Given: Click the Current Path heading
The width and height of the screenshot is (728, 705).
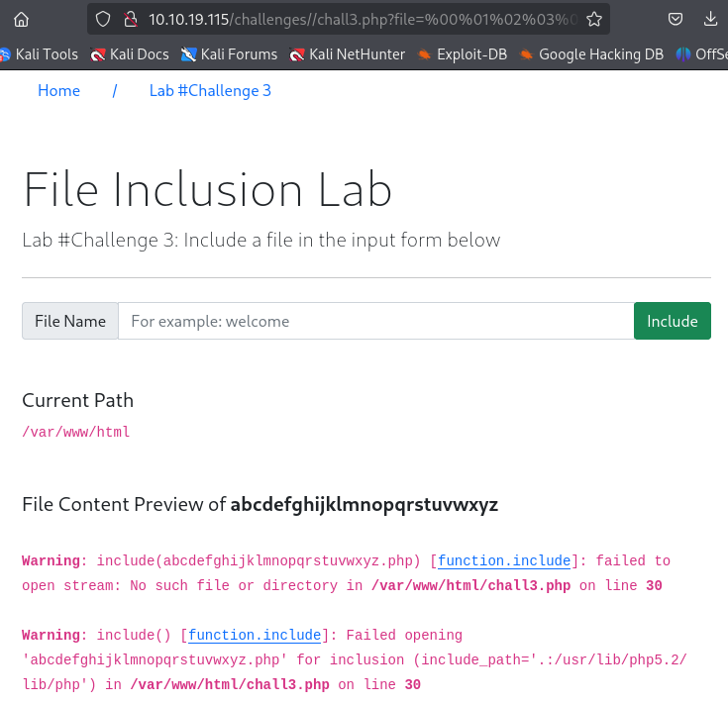Looking at the screenshot, I should [x=77, y=400].
